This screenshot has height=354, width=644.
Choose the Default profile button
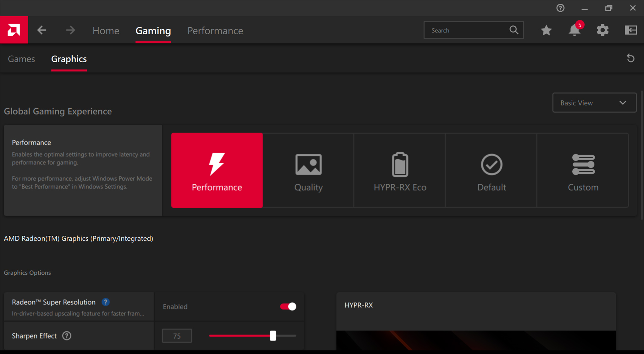click(491, 170)
